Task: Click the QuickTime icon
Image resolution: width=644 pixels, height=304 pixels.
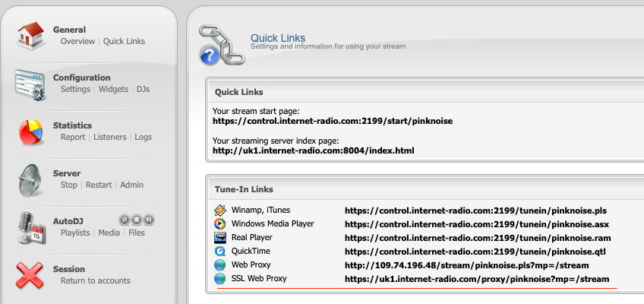Action: point(219,251)
